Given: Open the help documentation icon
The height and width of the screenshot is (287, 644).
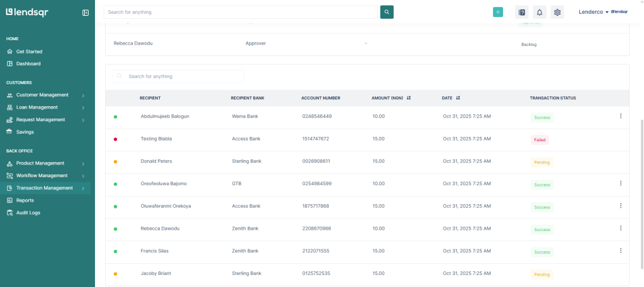Looking at the screenshot, I should point(521,12).
